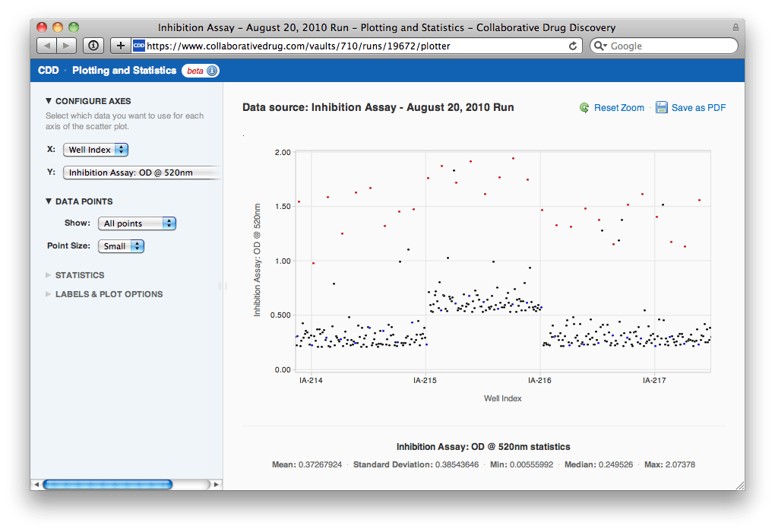Click the plus add-bookmark button
This screenshot has width=775, height=532.
[x=120, y=46]
